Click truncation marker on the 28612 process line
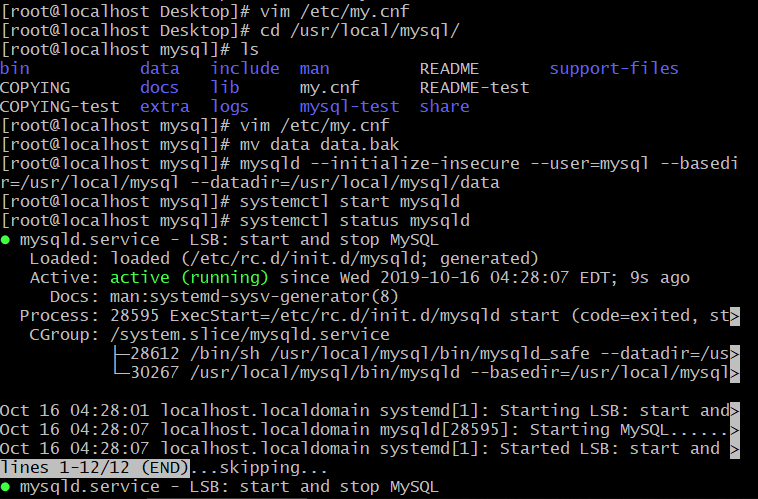Image resolution: width=758 pixels, height=499 pixels. tap(736, 355)
